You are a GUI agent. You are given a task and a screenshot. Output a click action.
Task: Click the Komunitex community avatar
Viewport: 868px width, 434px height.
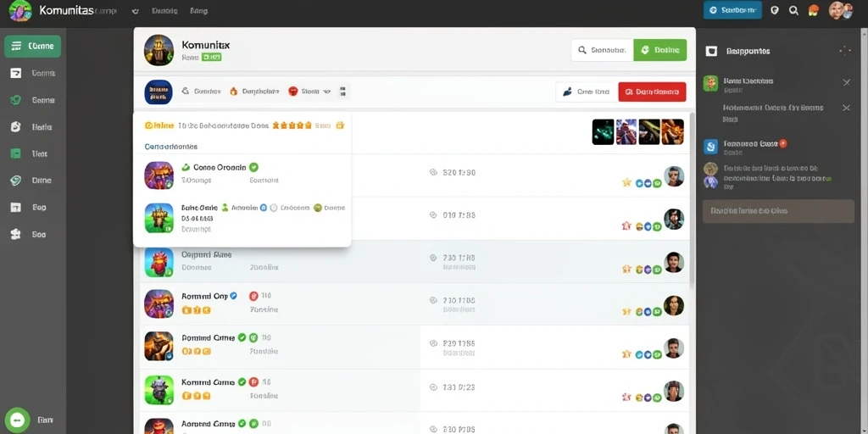coord(159,50)
